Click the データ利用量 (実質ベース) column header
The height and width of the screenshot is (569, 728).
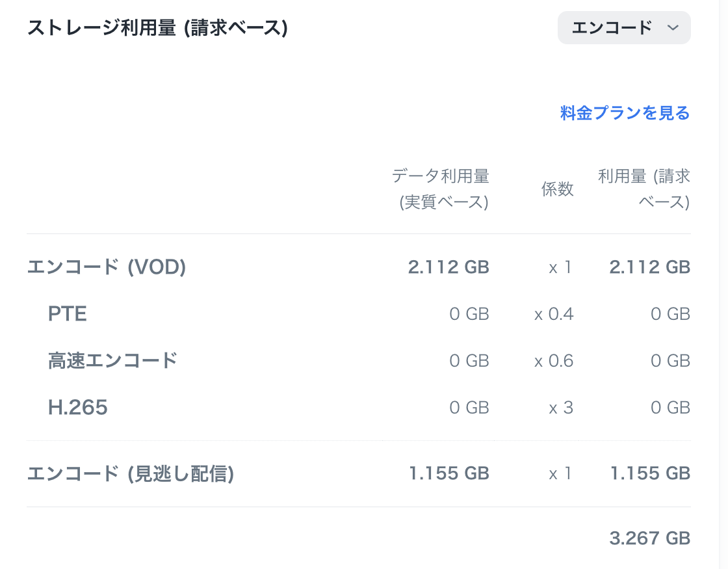tap(441, 189)
